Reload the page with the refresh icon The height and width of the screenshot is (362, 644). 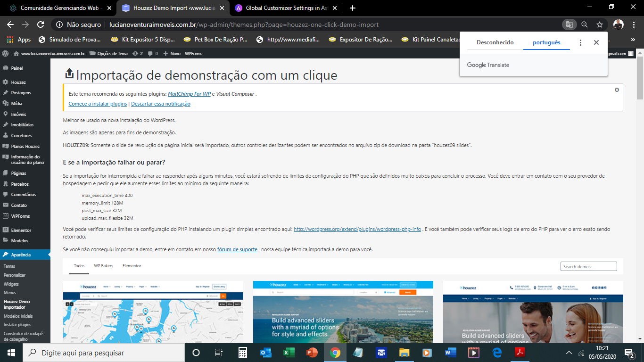pyautogui.click(x=41, y=25)
